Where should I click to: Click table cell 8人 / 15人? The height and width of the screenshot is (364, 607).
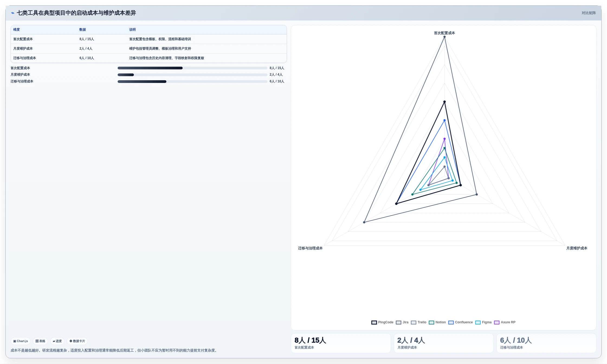(x=87, y=39)
